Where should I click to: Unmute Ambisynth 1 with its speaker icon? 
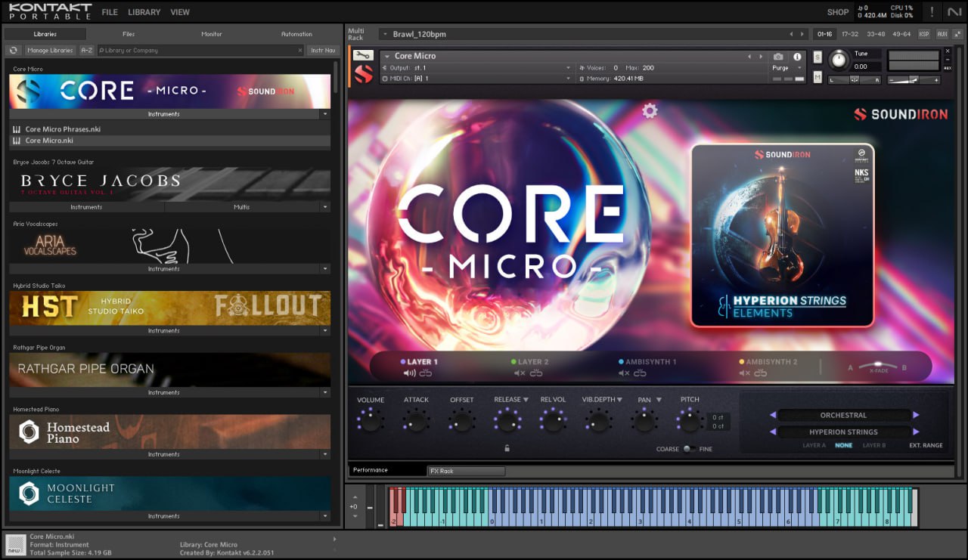pyautogui.click(x=625, y=373)
